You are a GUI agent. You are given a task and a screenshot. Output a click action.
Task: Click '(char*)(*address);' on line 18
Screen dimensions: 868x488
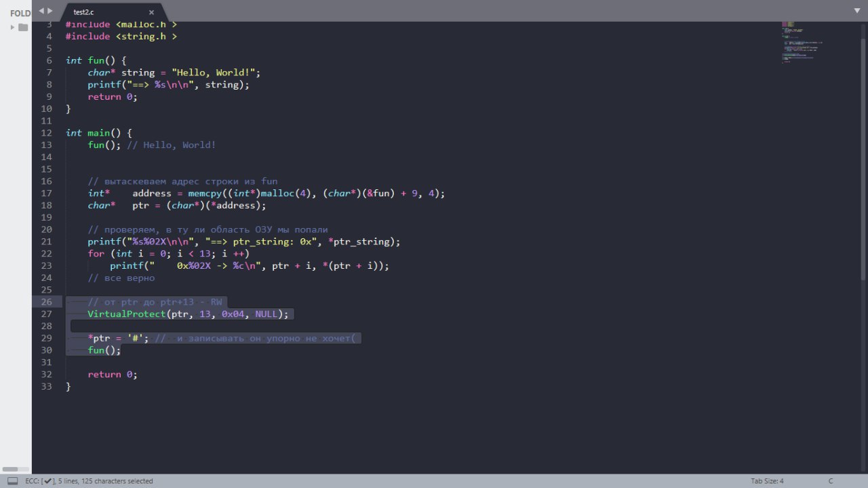point(216,206)
